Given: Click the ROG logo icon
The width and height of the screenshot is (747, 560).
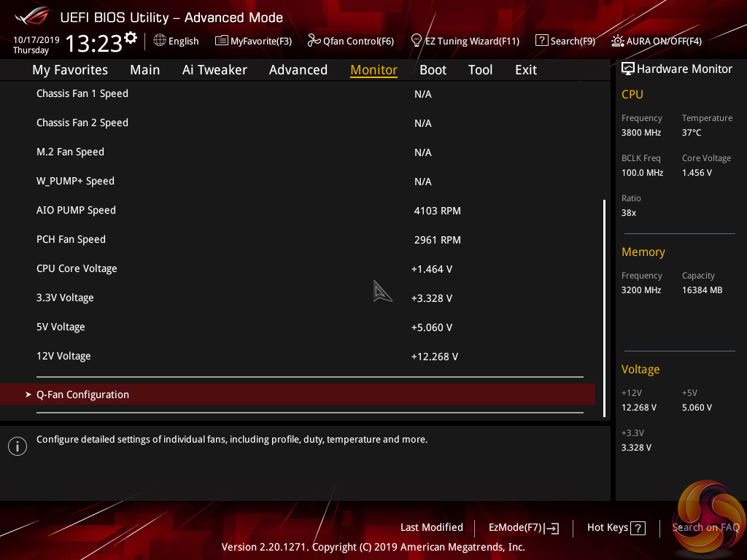Looking at the screenshot, I should (x=32, y=16).
